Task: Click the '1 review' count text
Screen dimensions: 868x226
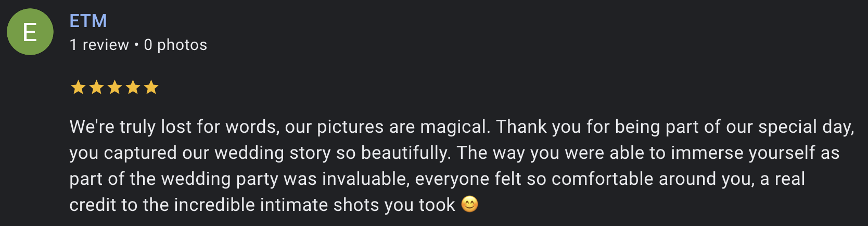Action: (99, 45)
